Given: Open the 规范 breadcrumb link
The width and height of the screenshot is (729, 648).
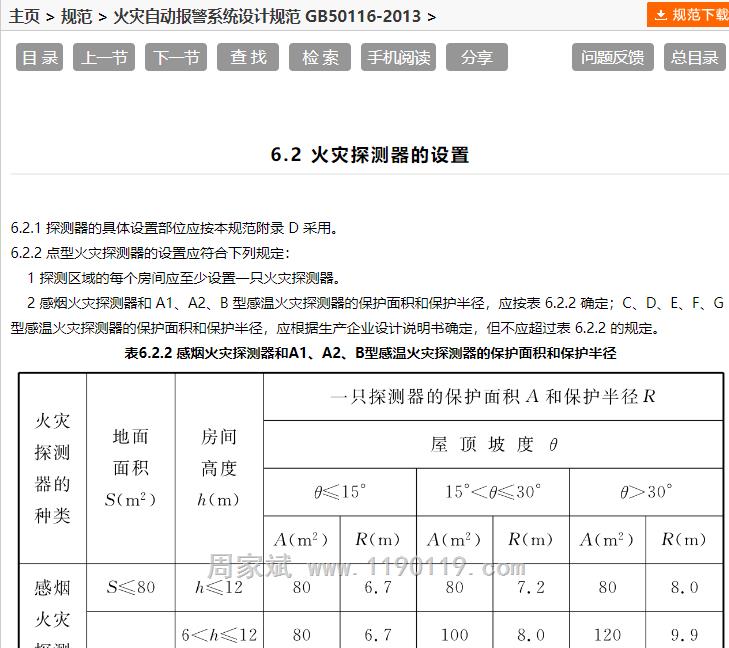Looking at the screenshot, I should (77, 17).
